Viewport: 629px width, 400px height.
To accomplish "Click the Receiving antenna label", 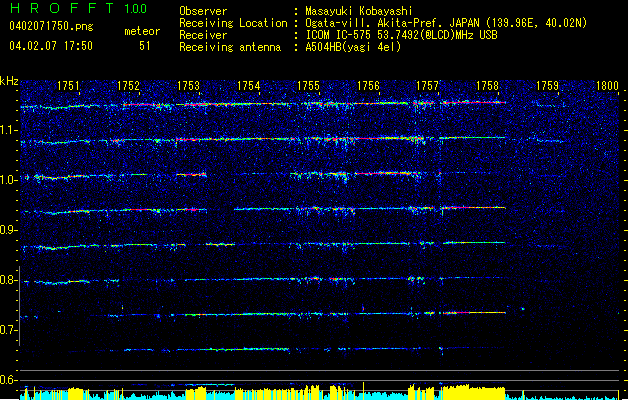I will point(230,47).
